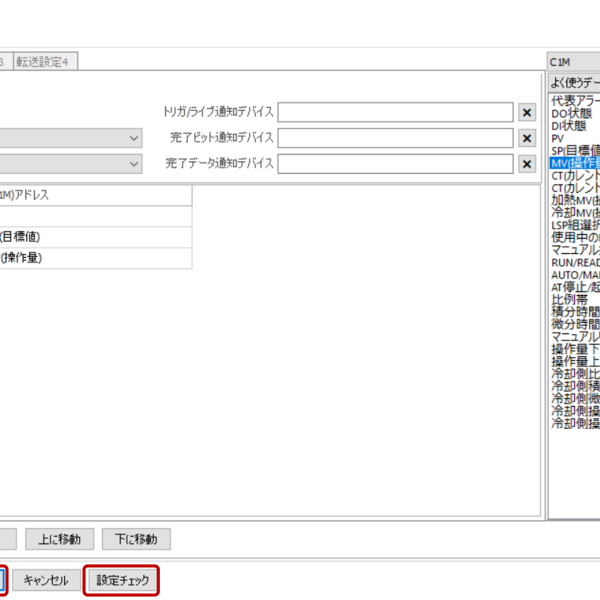Select the DO状態 list item
600x600 pixels.
tap(570, 114)
